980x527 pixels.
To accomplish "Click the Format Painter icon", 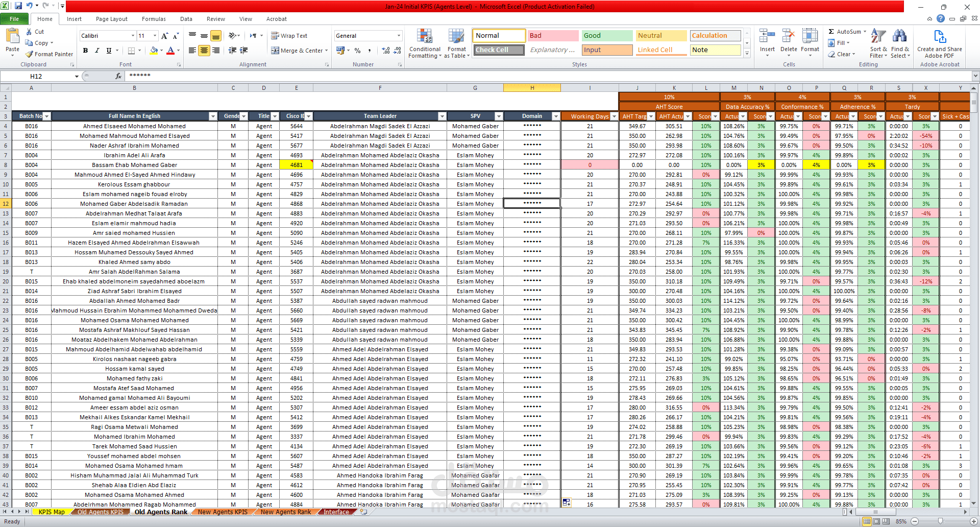I will pos(49,54).
